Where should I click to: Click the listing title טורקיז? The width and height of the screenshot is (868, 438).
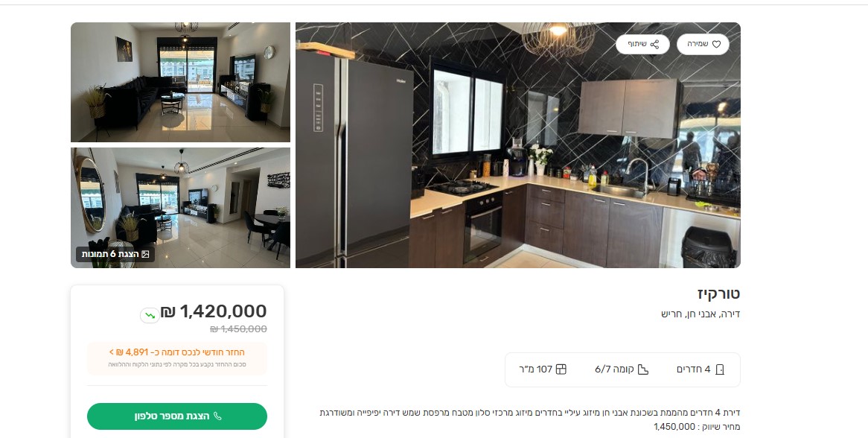tap(718, 293)
